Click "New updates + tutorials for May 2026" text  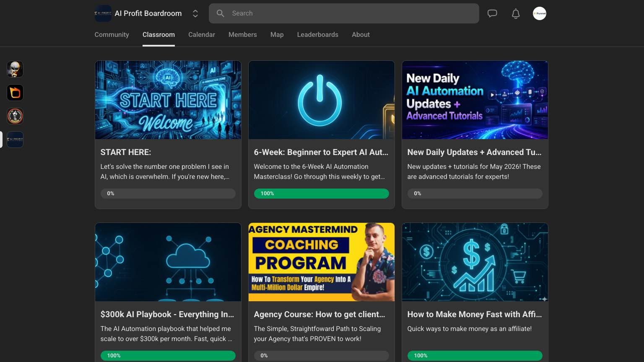(474, 172)
